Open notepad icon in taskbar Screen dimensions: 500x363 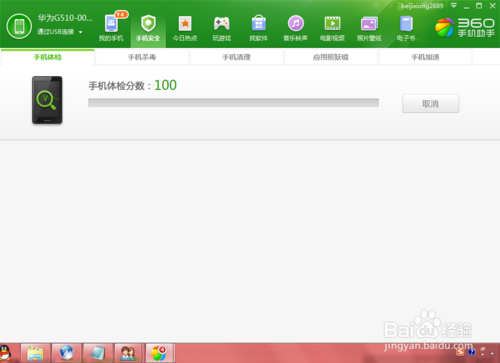[x=98, y=353]
